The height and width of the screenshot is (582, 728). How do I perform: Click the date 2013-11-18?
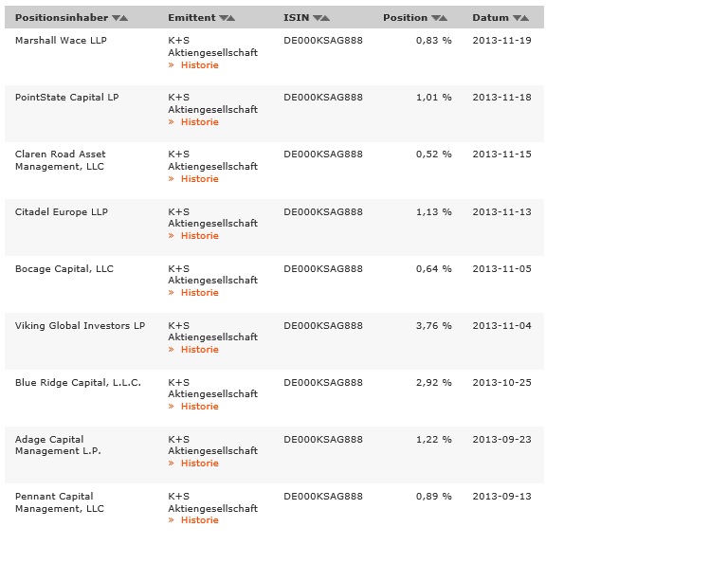coord(501,98)
